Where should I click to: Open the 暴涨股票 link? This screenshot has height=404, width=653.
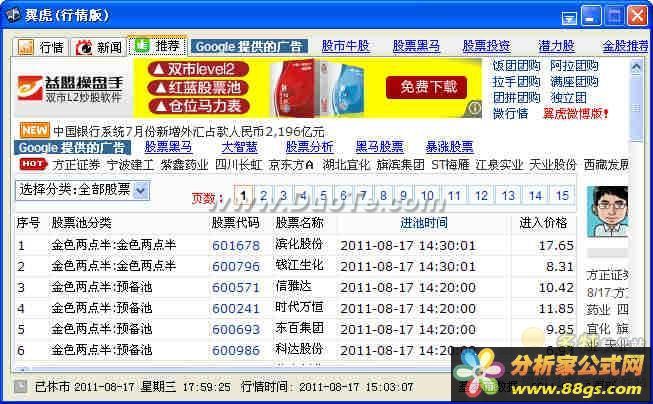[x=449, y=147]
